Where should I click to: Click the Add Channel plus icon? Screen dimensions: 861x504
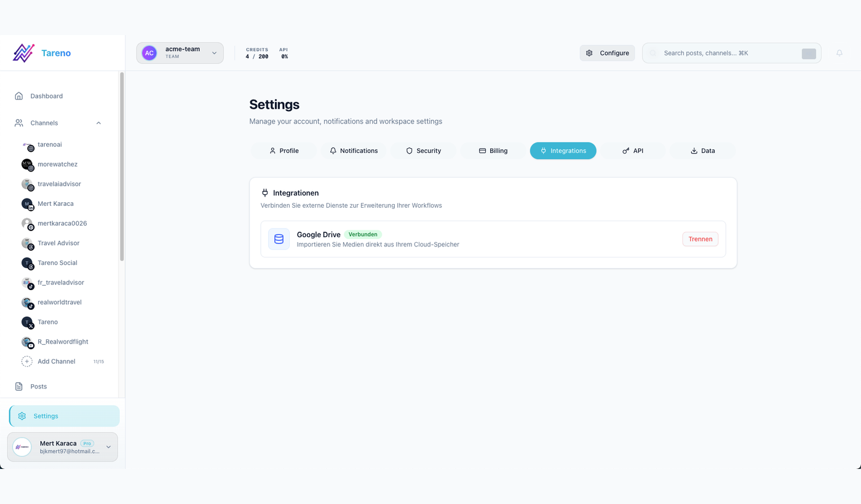(27, 361)
